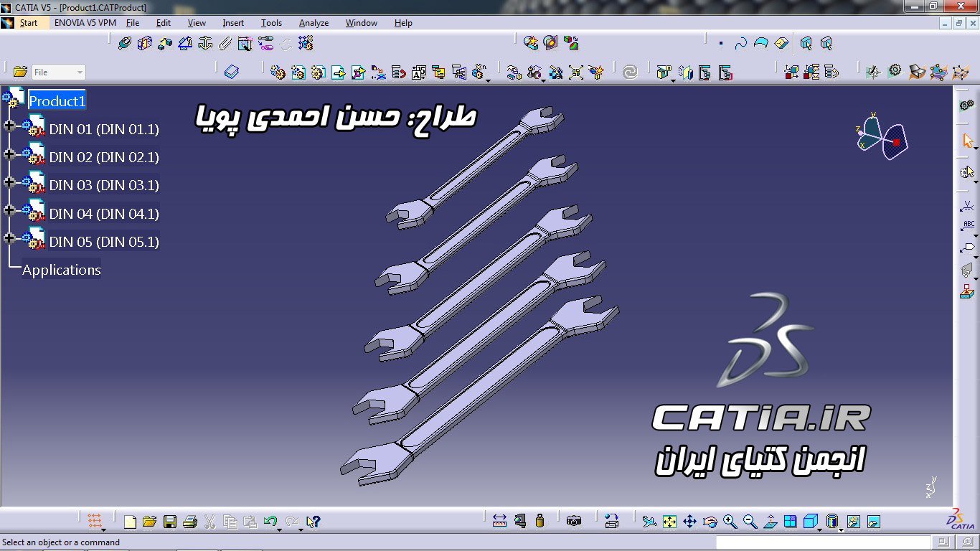Click the Zoom Out magnifier icon
980x551 pixels.
[750, 522]
